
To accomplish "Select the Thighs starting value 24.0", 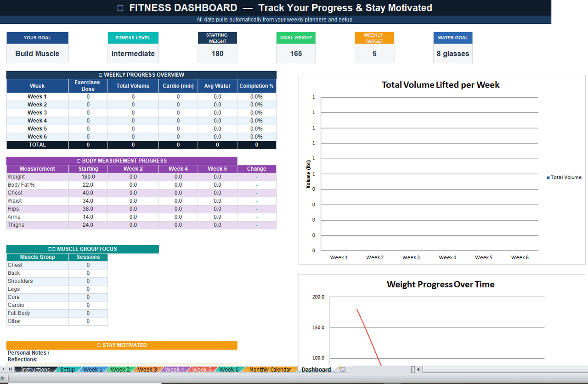I will click(88, 225).
